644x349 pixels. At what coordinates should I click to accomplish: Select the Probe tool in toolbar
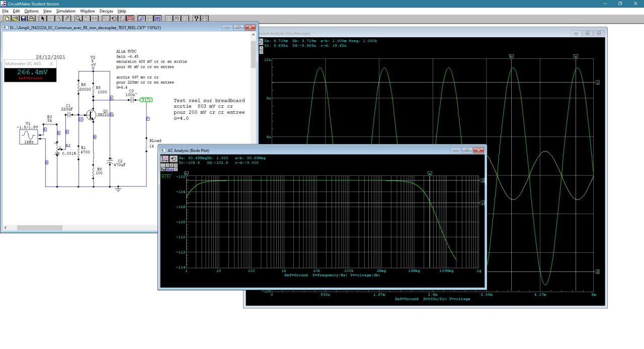pos(142,18)
